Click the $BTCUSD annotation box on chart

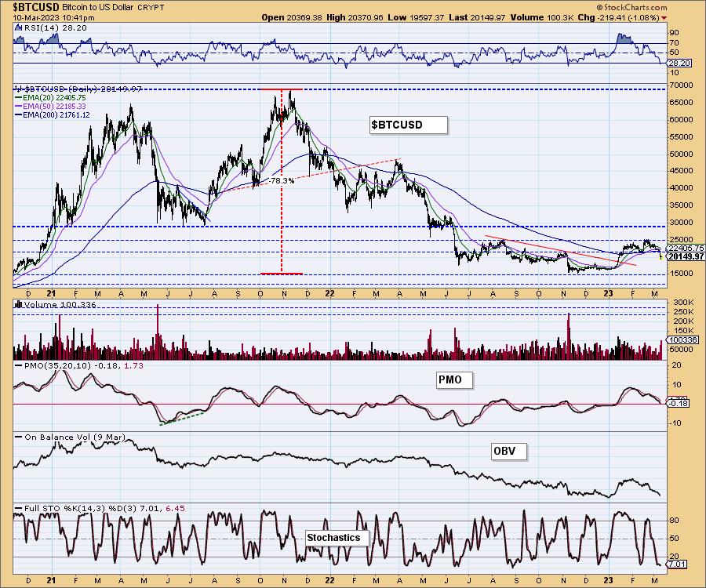tap(409, 125)
